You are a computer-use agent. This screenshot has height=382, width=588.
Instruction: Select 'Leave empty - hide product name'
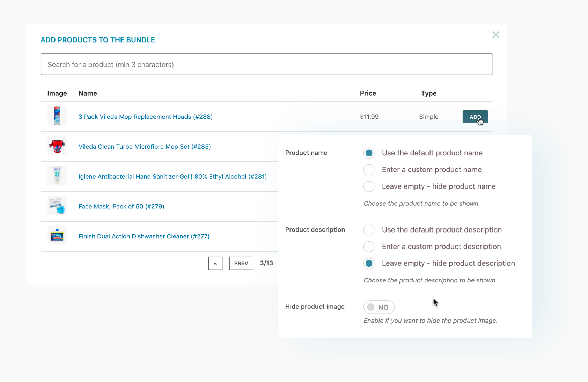pyautogui.click(x=369, y=186)
